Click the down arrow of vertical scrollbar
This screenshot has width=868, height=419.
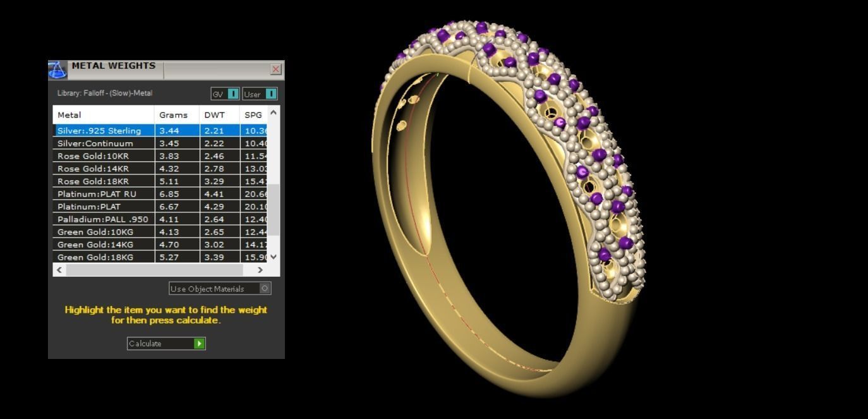click(274, 257)
